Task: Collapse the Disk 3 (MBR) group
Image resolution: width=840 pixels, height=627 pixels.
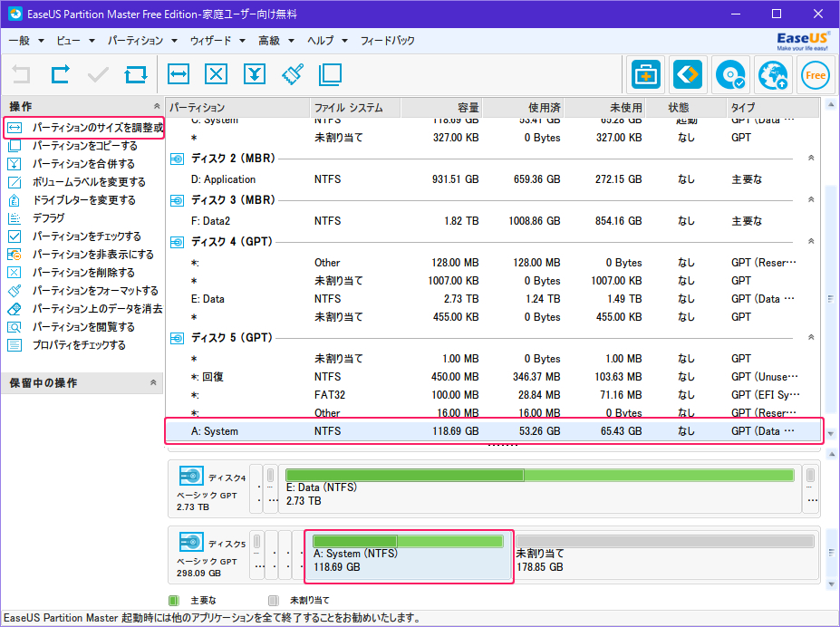Action: (x=811, y=199)
